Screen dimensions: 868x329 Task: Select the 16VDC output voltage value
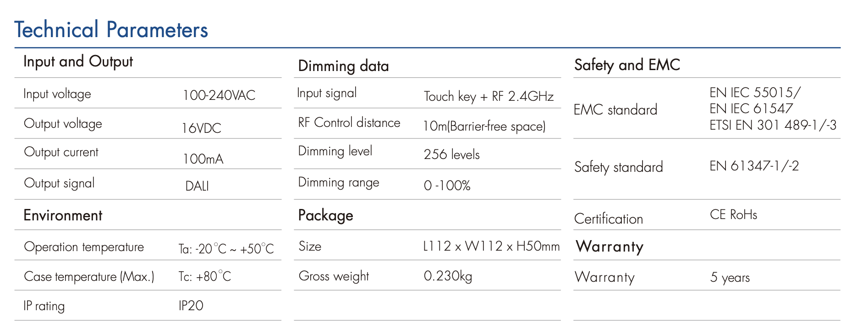[201, 128]
